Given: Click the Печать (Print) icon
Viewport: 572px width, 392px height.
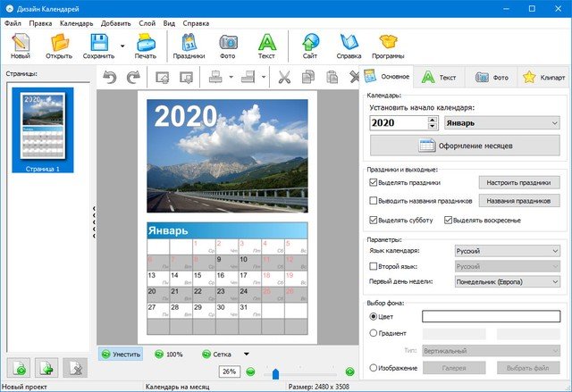Looking at the screenshot, I should 145,43.
